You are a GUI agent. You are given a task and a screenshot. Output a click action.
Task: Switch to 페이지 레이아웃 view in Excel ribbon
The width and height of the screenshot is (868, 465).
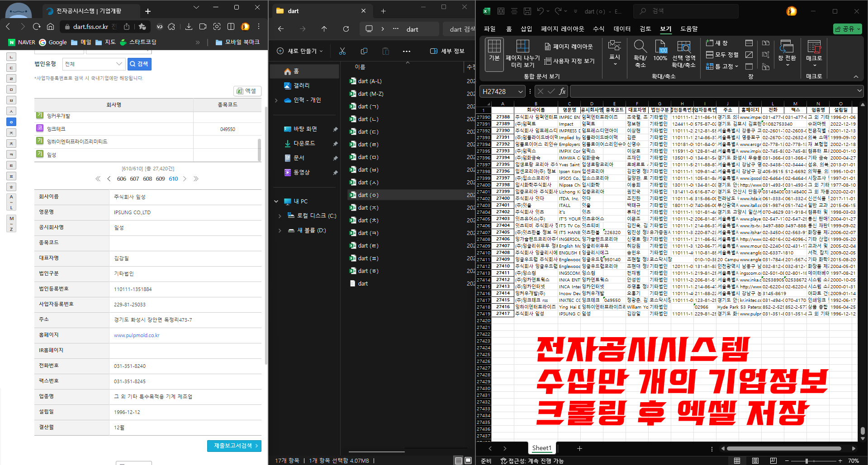click(569, 47)
